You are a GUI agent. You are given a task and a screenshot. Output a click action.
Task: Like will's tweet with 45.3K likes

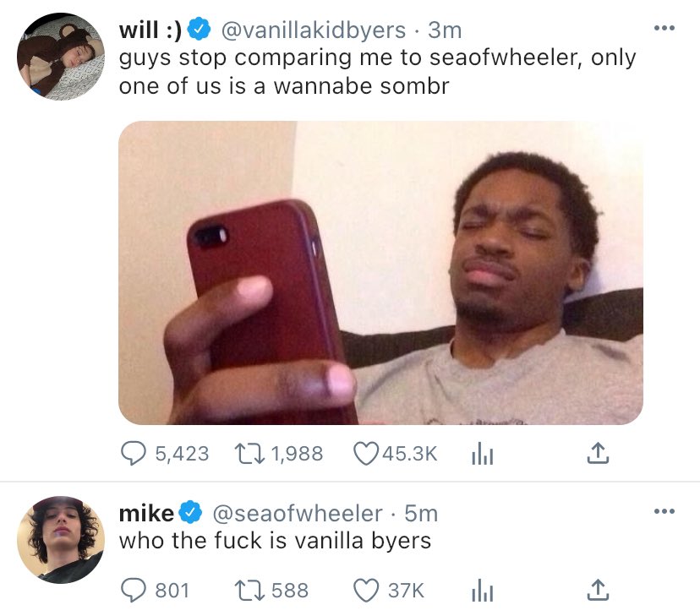pos(365,454)
